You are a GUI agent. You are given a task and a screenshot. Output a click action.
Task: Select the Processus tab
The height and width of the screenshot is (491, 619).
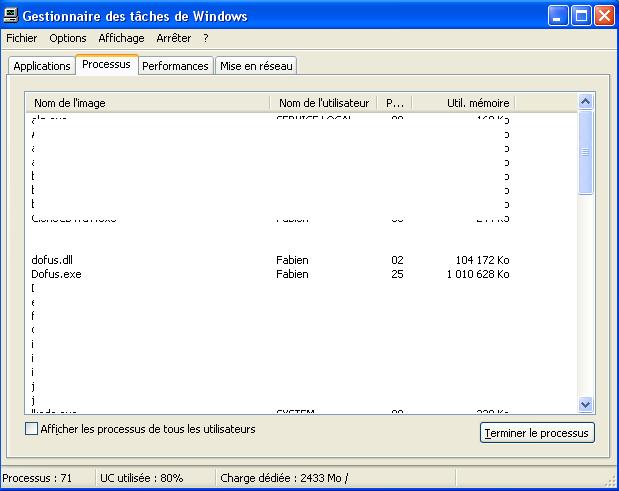pos(106,65)
